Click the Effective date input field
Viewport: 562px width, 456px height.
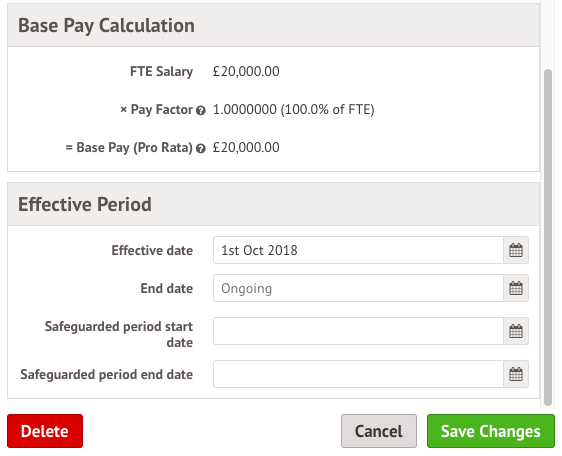tap(358, 250)
